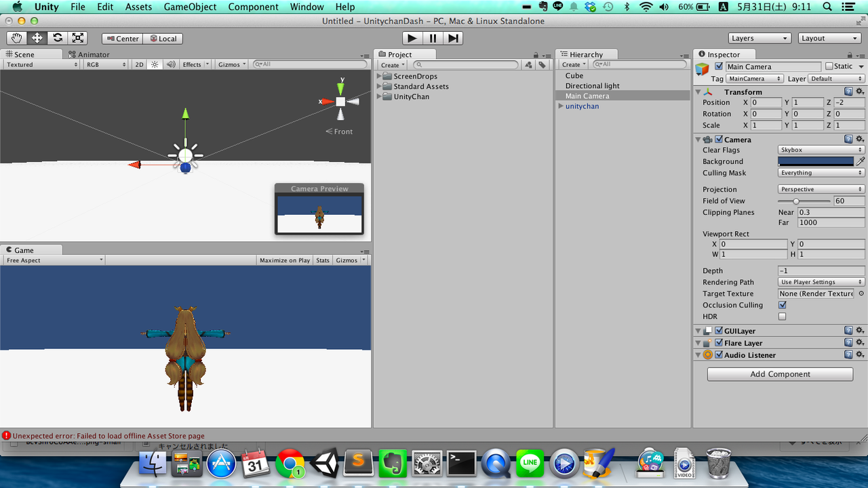
Task: Select the Hand tool in toolbar
Action: click(x=16, y=38)
